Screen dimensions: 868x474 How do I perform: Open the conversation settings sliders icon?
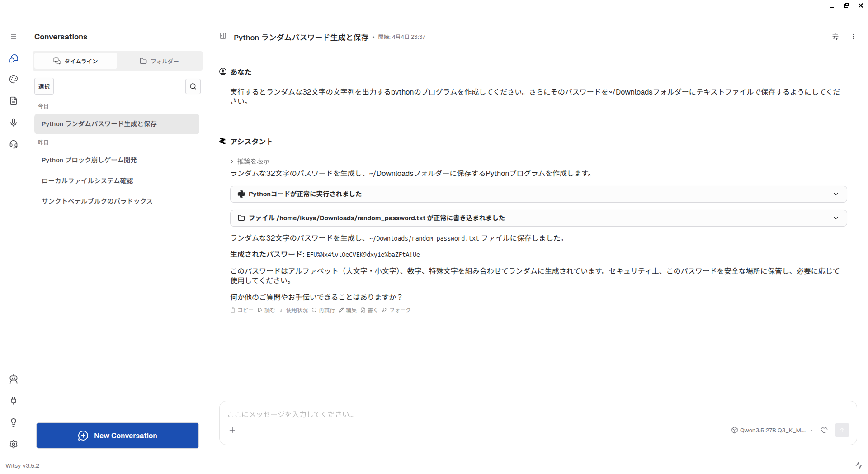[x=835, y=37]
